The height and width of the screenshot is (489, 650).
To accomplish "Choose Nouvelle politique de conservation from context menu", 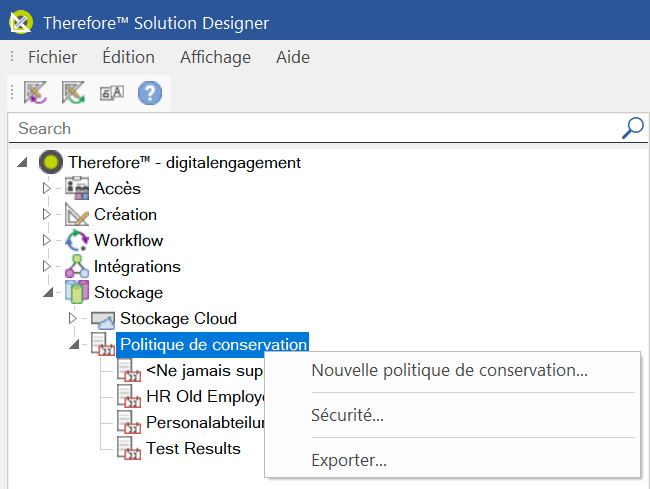I will pos(449,371).
